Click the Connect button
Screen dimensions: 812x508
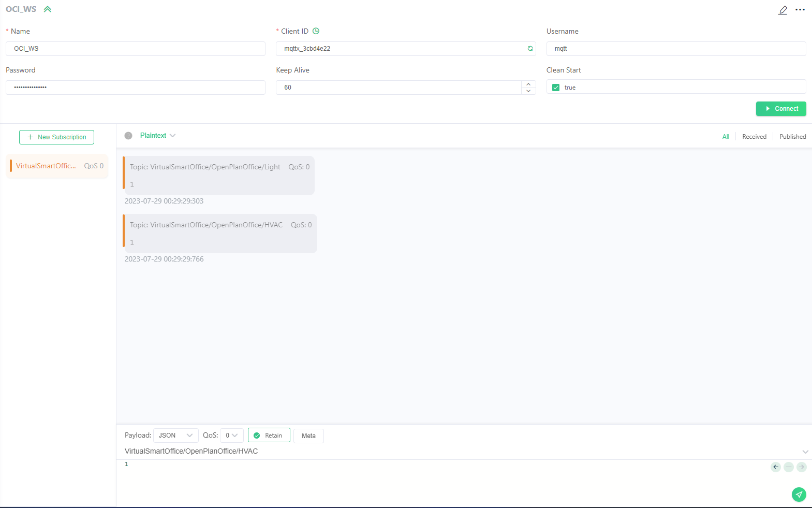[x=781, y=109]
